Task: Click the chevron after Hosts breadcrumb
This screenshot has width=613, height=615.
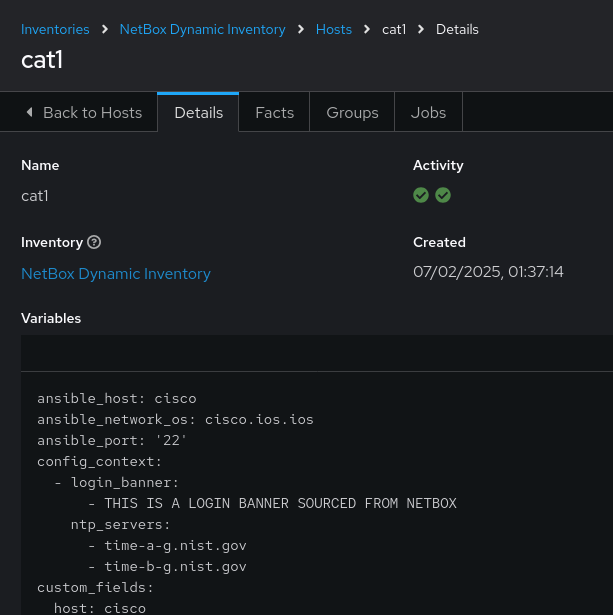Action: pos(367,29)
